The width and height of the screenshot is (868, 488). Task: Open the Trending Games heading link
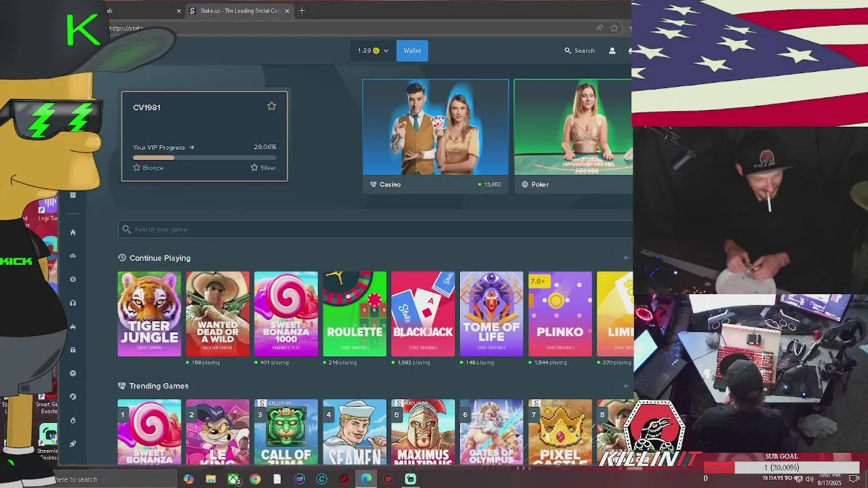pos(159,386)
